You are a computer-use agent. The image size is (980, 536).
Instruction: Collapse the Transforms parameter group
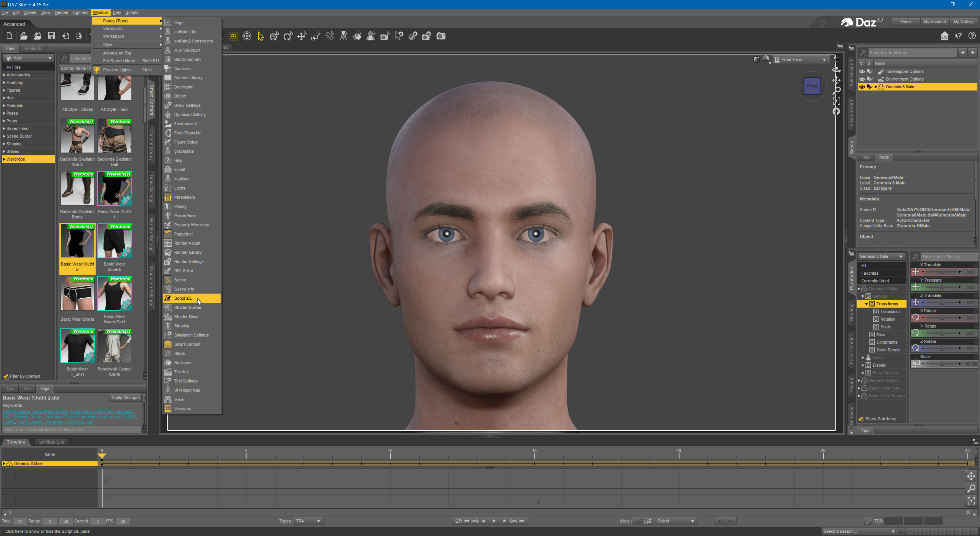(x=867, y=304)
